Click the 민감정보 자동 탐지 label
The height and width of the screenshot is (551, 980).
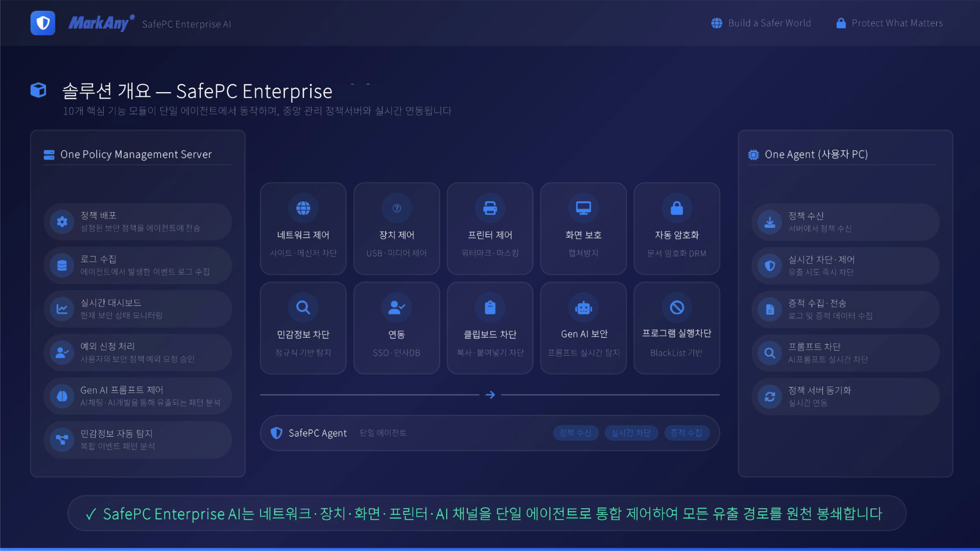click(x=116, y=433)
